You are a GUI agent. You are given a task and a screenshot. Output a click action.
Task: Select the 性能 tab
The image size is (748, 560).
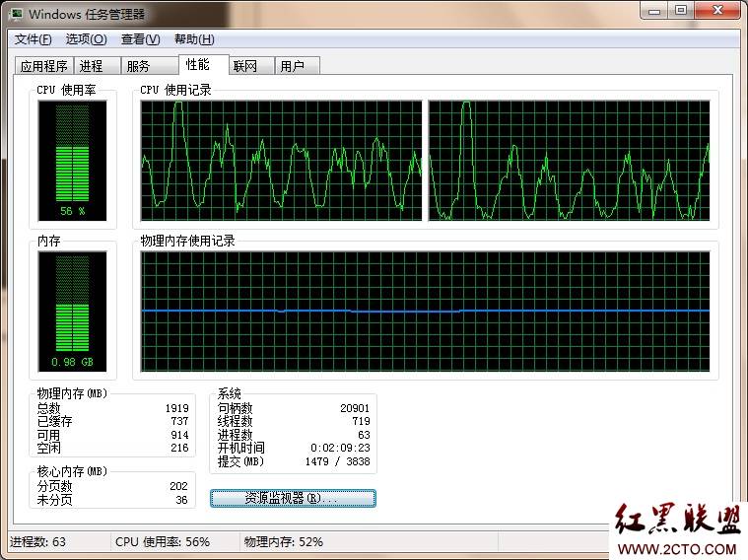coord(204,64)
